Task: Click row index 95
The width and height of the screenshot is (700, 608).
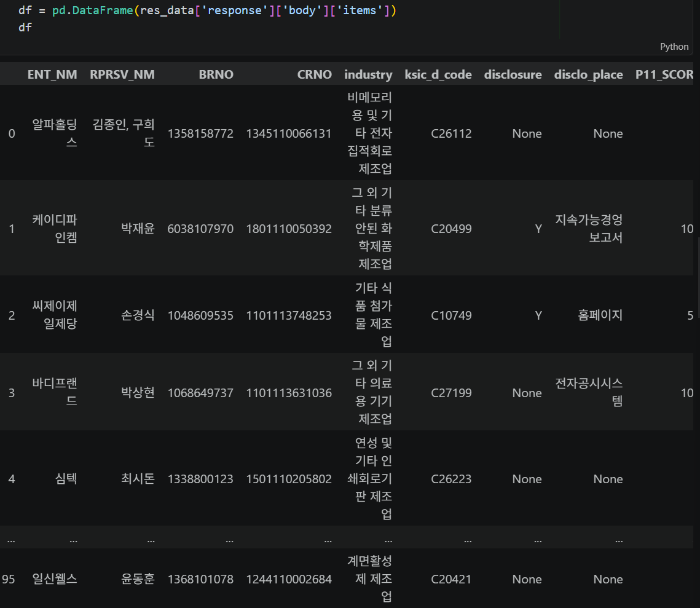Action: click(x=9, y=580)
